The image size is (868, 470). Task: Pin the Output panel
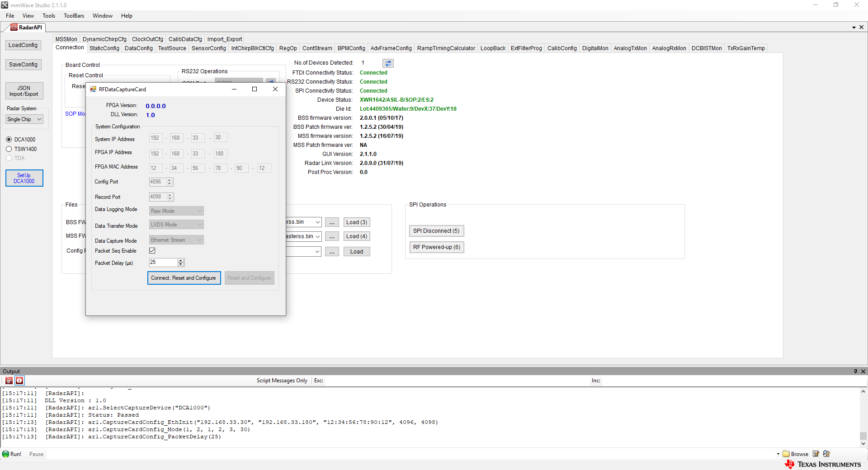click(855, 371)
